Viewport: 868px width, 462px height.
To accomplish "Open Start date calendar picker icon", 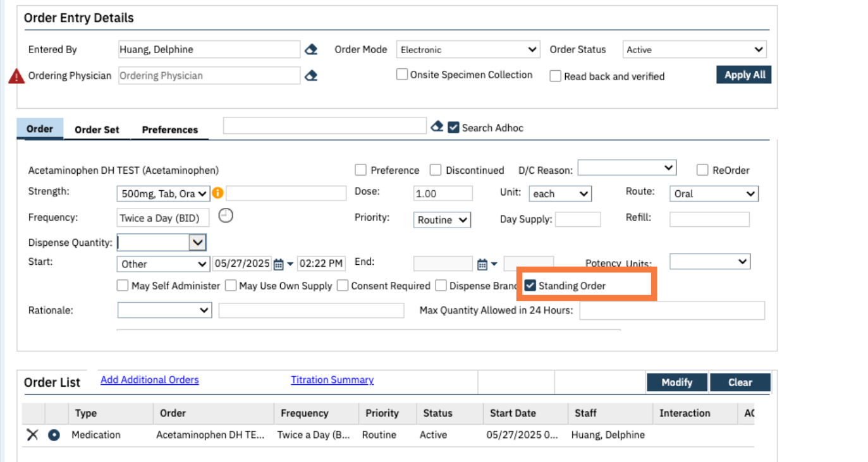I will [x=278, y=264].
